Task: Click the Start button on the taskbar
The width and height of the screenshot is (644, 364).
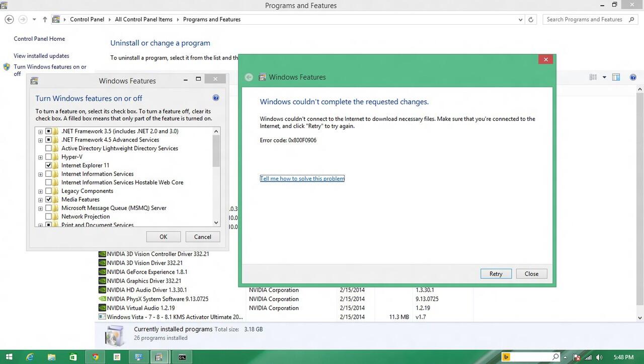Action: 9,357
